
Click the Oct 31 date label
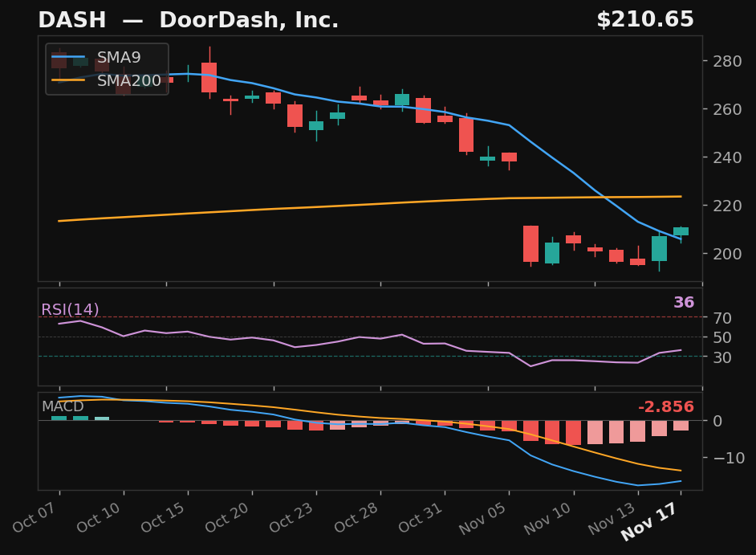click(x=420, y=517)
